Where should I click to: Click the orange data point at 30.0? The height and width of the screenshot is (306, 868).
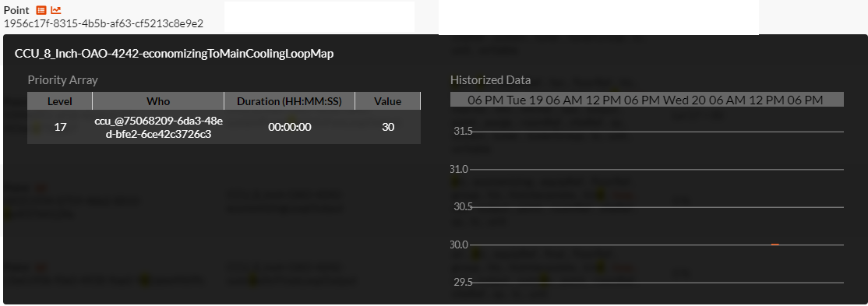point(775,244)
